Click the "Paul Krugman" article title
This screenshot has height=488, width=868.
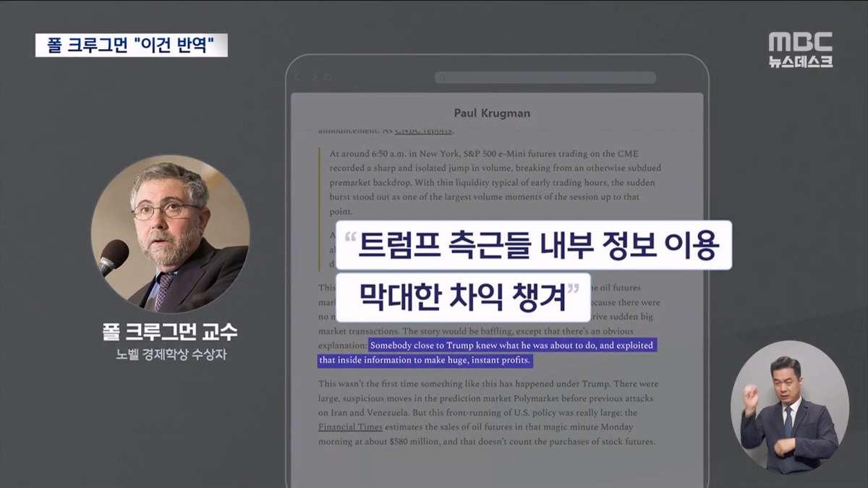492,113
